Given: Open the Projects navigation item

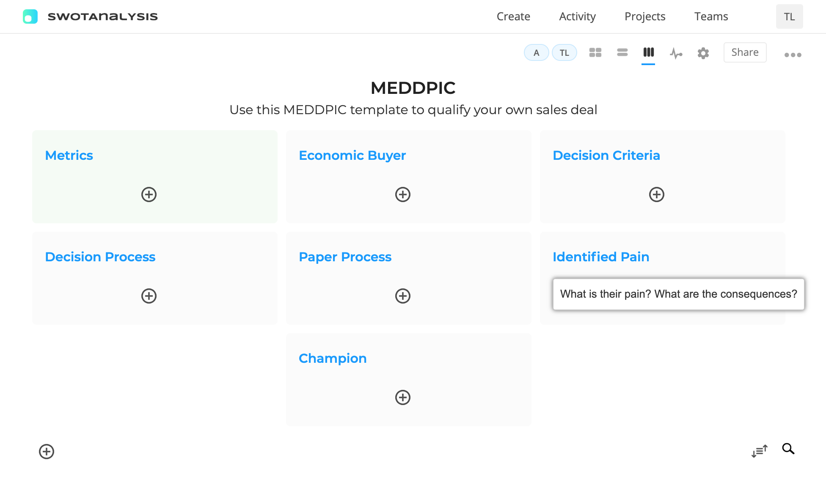Looking at the screenshot, I should coord(644,16).
